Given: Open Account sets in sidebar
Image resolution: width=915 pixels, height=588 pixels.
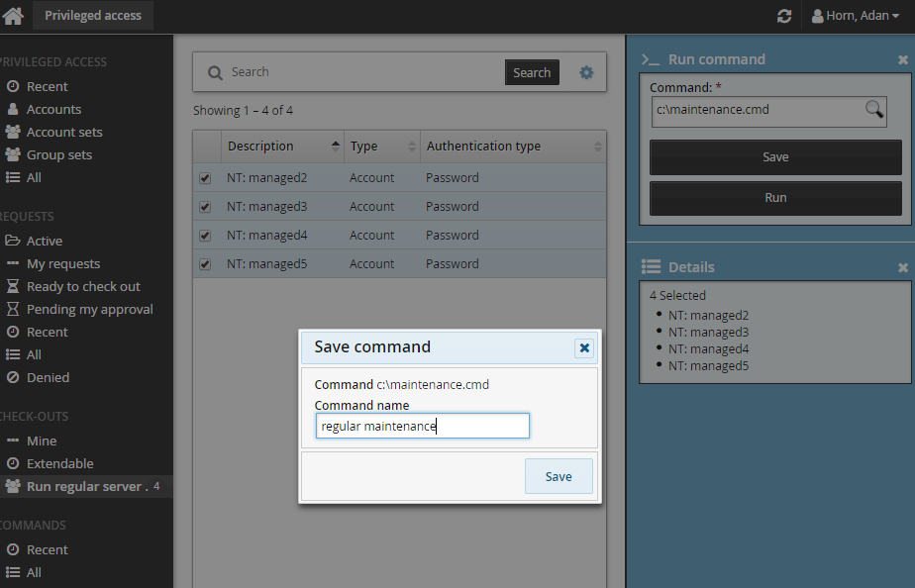Looking at the screenshot, I should (63, 132).
